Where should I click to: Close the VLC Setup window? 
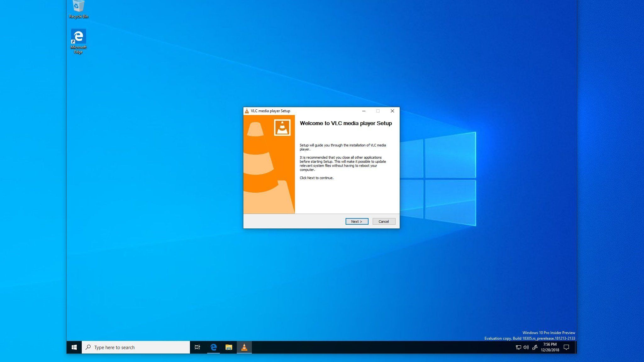pos(392,111)
